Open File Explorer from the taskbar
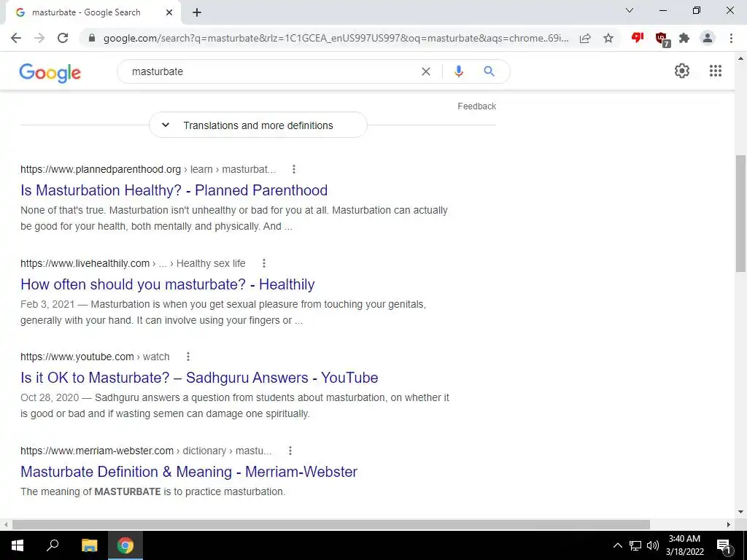This screenshot has width=747, height=560. (89, 545)
